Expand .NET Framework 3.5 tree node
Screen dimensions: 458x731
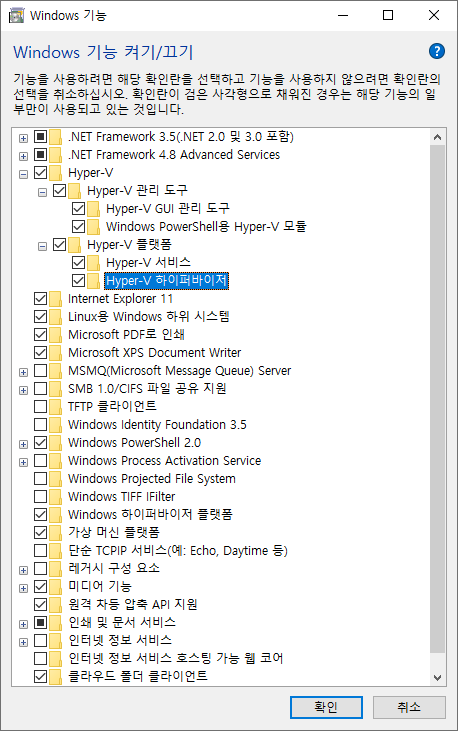pos(23,138)
